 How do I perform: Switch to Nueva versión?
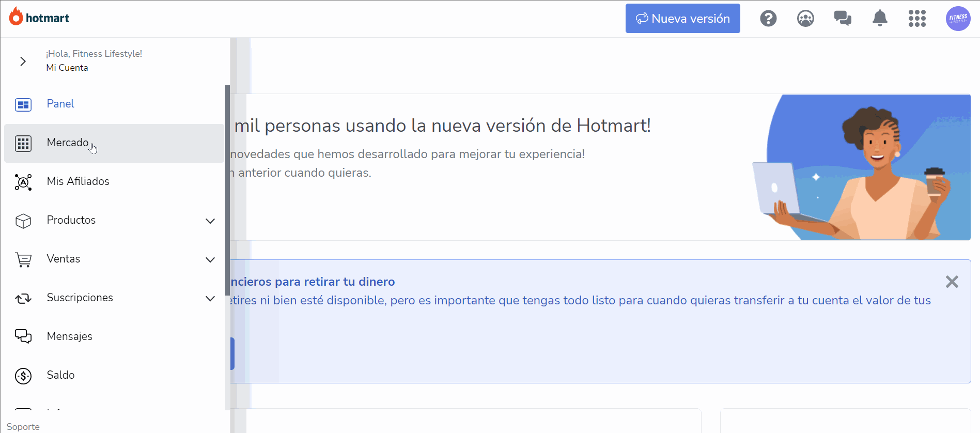pos(682,19)
